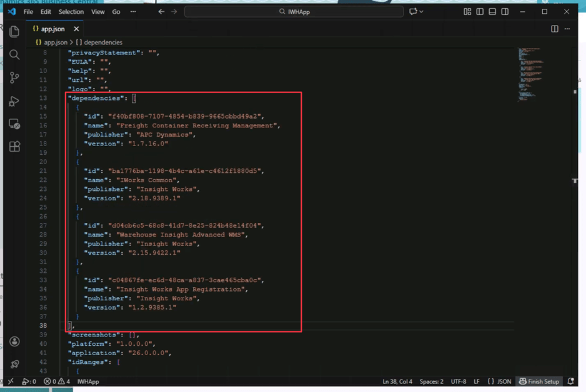The image size is (586, 392).
Task: Click version value "1.7.16.0"
Action: [148, 144]
